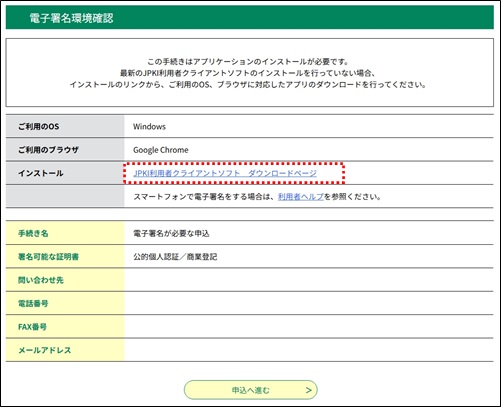Click the smartphone e-signature note text
The width and height of the screenshot is (501, 407).
[257, 197]
